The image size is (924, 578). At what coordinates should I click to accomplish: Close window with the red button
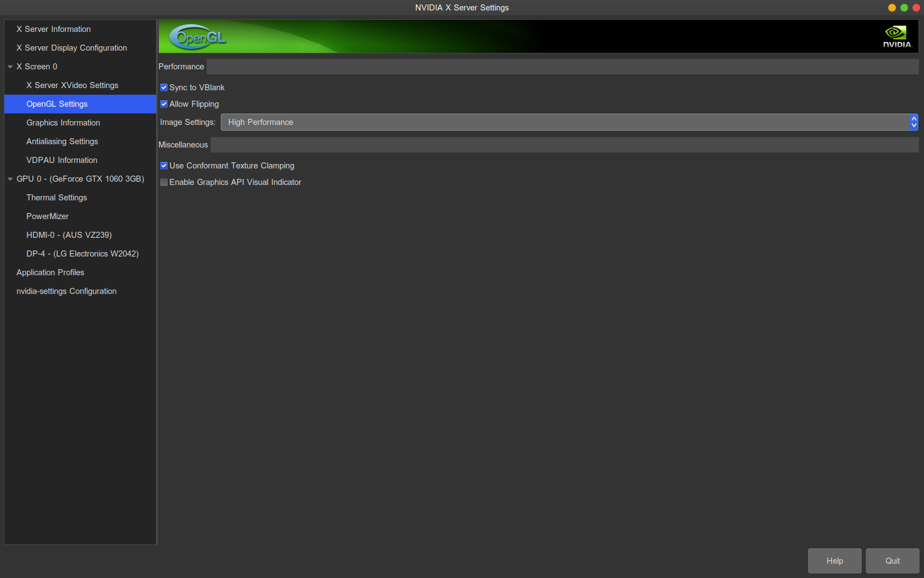coord(916,8)
